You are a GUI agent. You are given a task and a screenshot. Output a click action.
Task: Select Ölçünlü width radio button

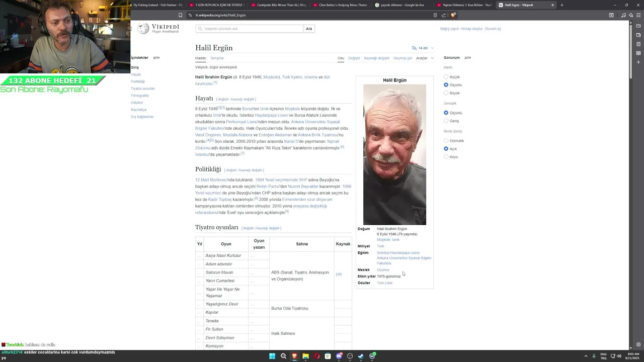pyautogui.click(x=446, y=113)
